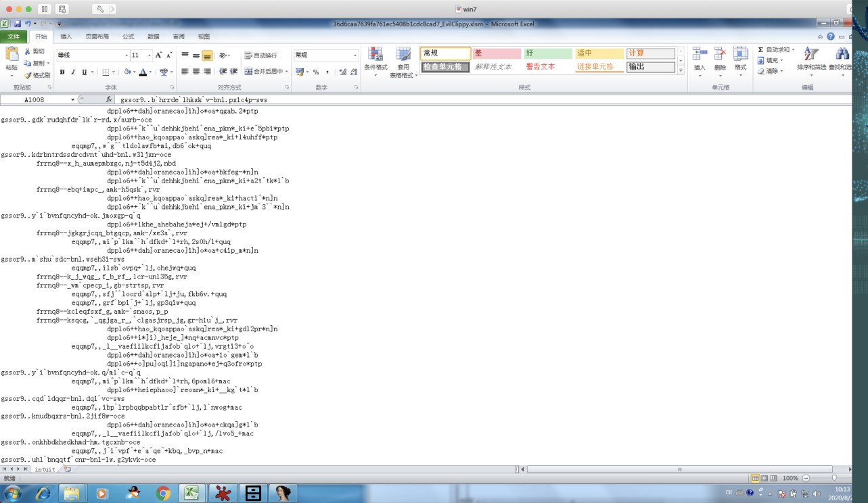Apply the Neutral (适中) cell style
Image resolution: width=868 pixels, height=503 pixels.
point(599,53)
